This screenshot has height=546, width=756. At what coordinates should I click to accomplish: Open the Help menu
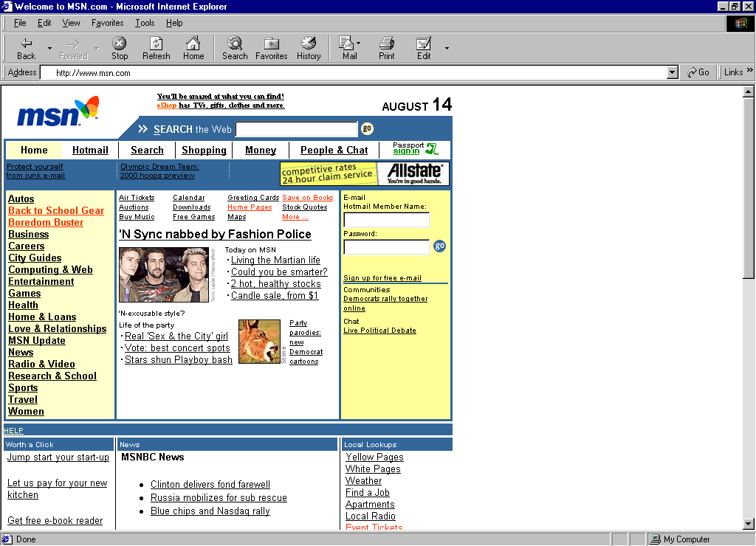pos(174,23)
